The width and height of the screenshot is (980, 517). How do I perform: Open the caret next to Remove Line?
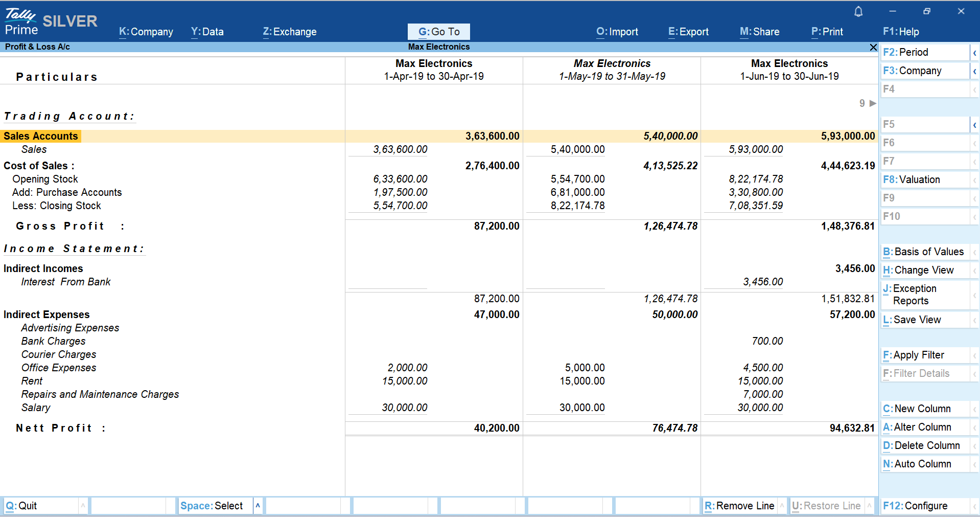coord(782,506)
